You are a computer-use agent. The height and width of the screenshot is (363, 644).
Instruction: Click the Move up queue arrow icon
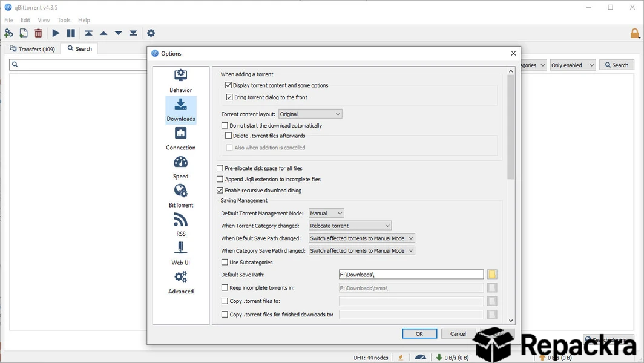point(103,33)
